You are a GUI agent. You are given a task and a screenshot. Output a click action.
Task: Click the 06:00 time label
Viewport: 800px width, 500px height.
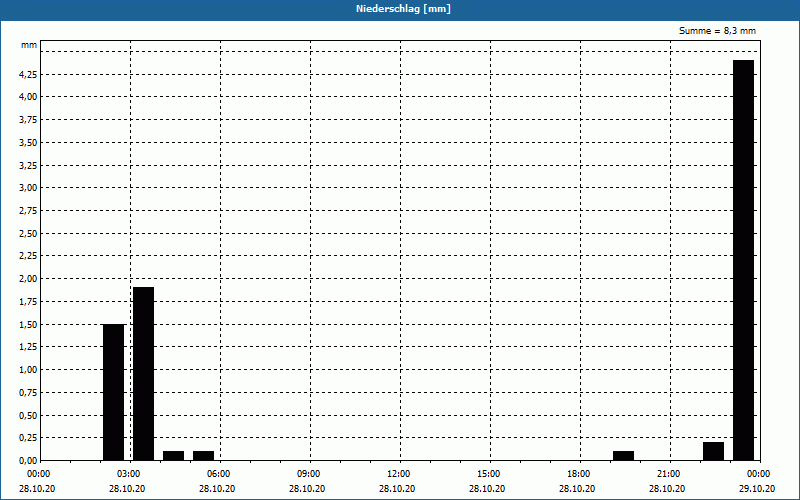coord(219,474)
